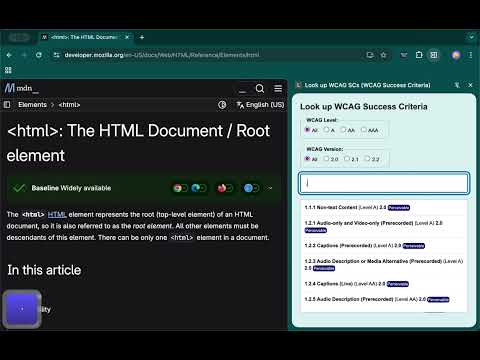Open the tab search dropdown arrow

tap(471, 37)
